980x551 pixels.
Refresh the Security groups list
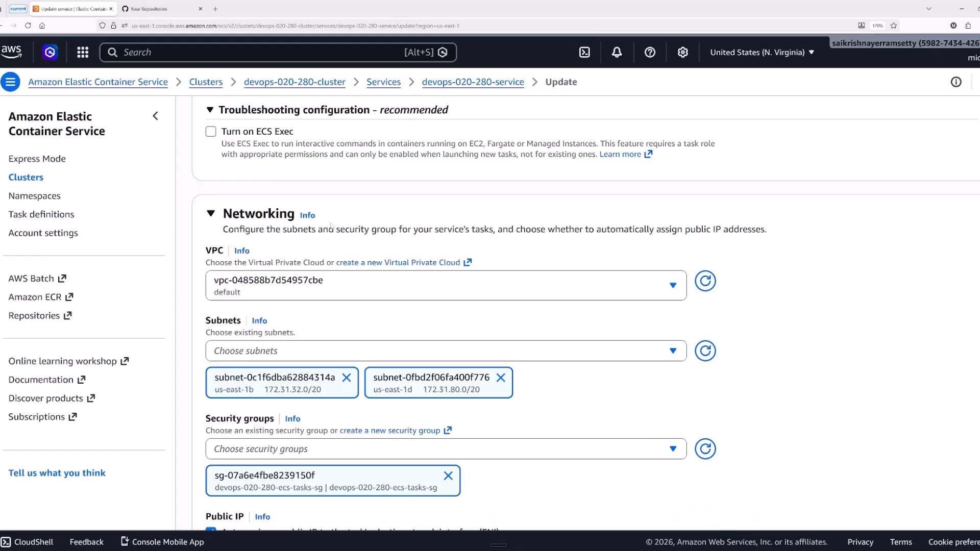[x=705, y=449]
